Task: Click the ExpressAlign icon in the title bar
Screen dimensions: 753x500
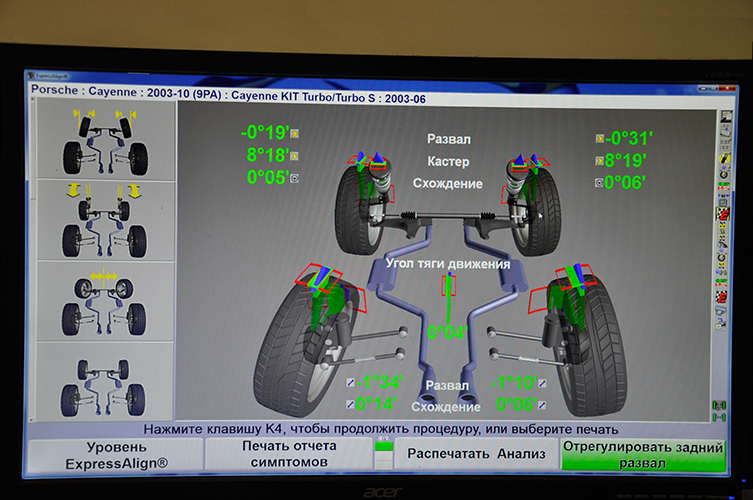Action: 31,75
